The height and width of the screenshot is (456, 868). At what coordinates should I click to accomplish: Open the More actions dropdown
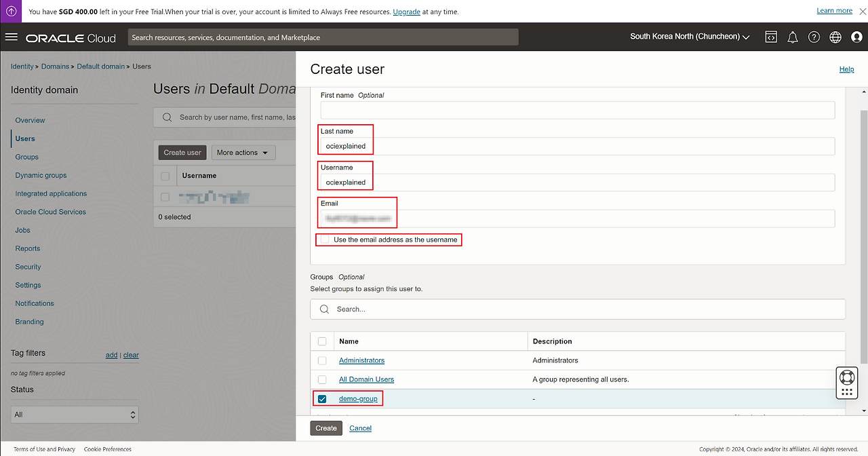(x=243, y=153)
